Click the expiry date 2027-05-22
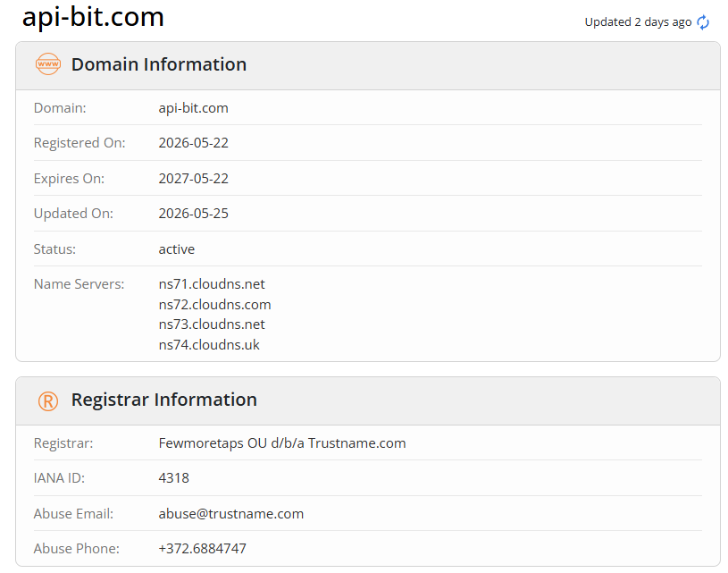728x573 pixels. (x=193, y=179)
